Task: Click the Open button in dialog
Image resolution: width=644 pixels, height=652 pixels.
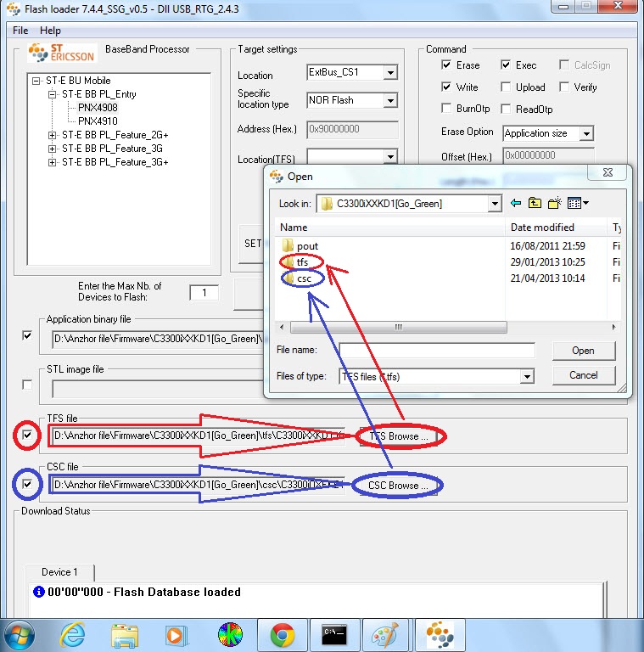Action: [584, 351]
